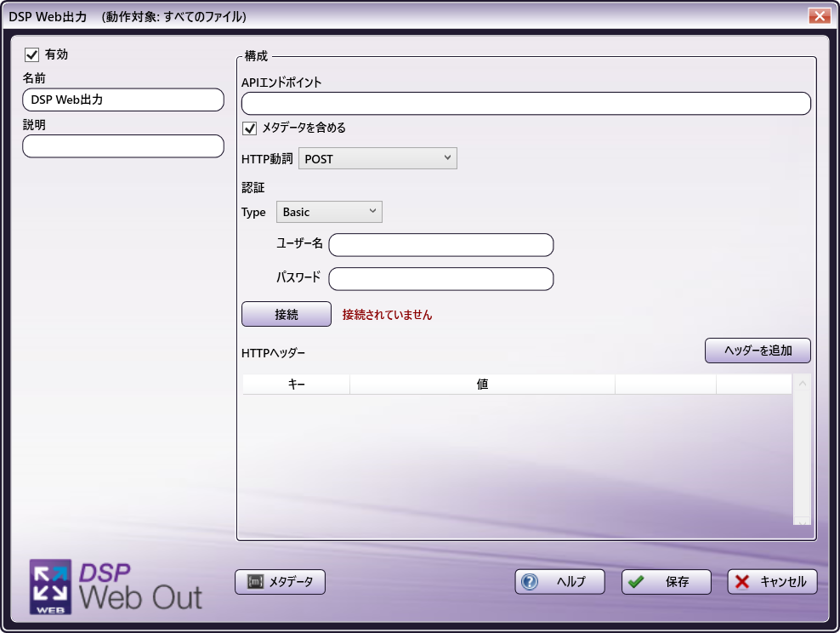
Task: Click the red X cancel icon
Action: 742,582
